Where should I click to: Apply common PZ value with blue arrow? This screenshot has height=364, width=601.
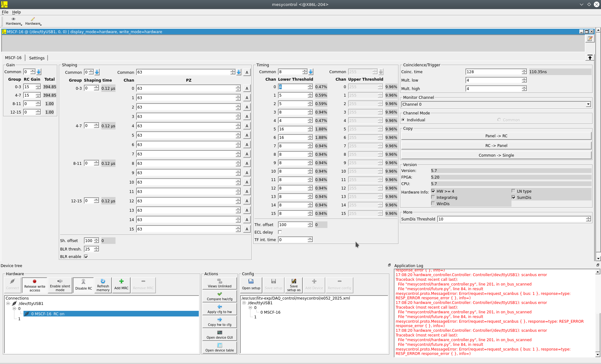(239, 72)
